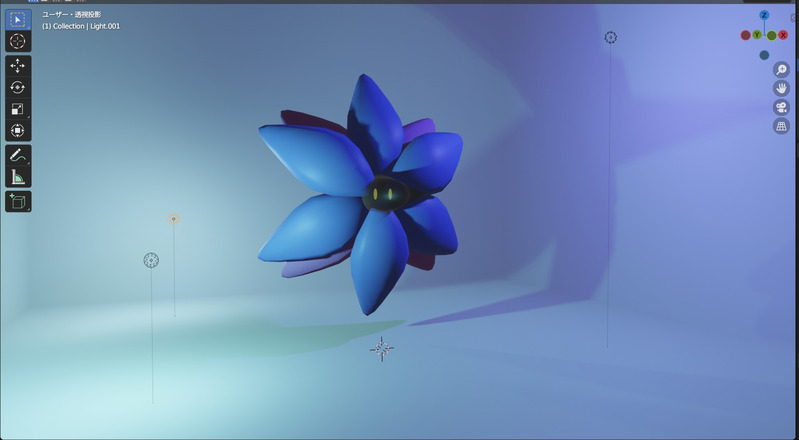Select the orange highlighted Light.001 lamp
The height and width of the screenshot is (440, 799).
click(x=174, y=219)
